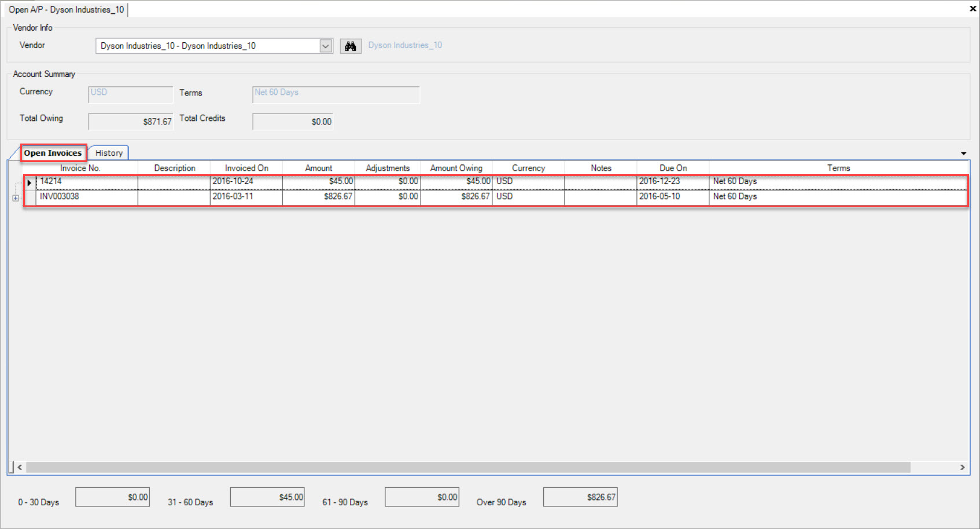Click the left arrow of horizontal scrollbar
The image size is (980, 529).
(20, 467)
